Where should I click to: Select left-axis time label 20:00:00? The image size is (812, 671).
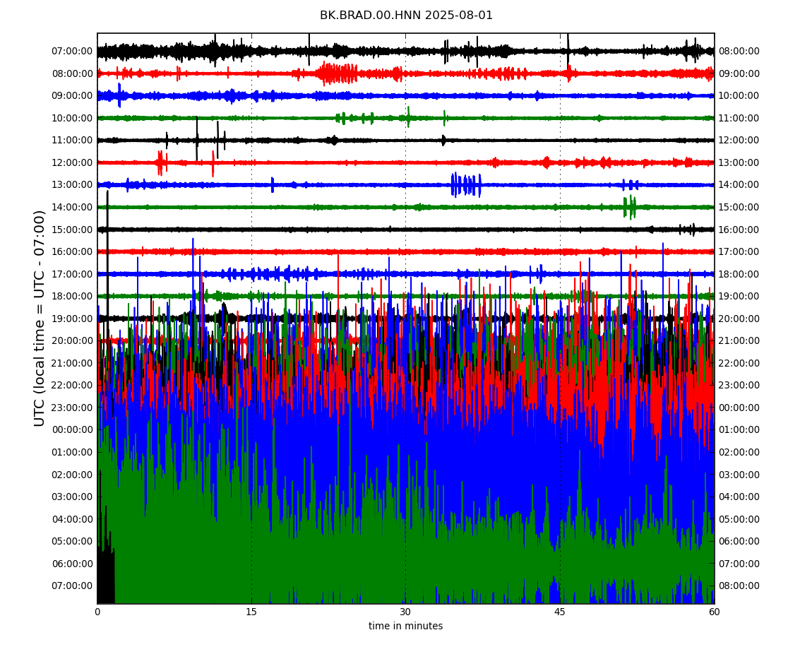point(72,341)
